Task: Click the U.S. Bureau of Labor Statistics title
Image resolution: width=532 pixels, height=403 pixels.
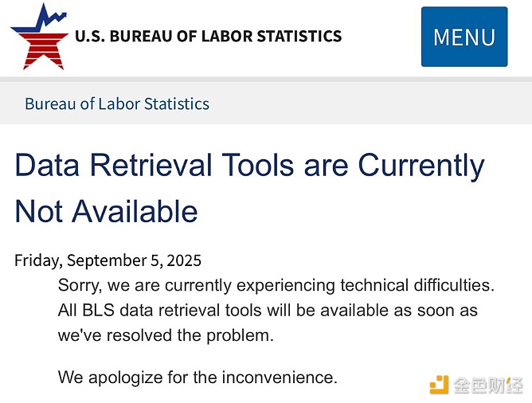Action: click(x=208, y=36)
